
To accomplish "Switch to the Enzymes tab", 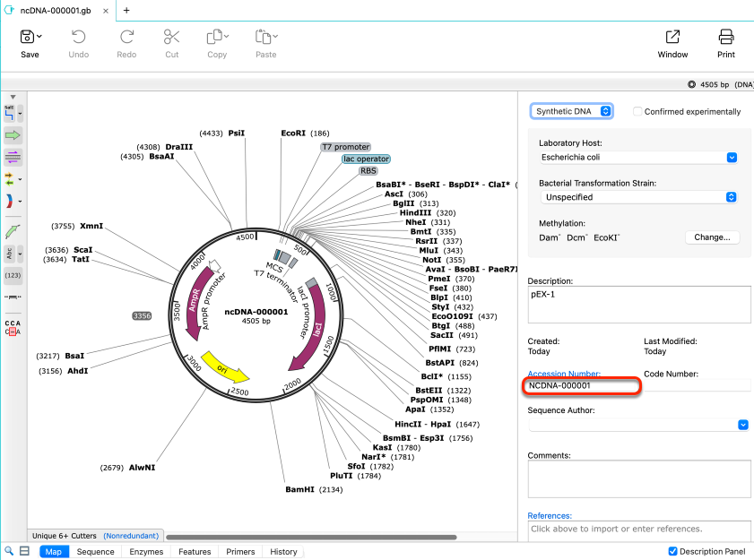I will pos(146,551).
